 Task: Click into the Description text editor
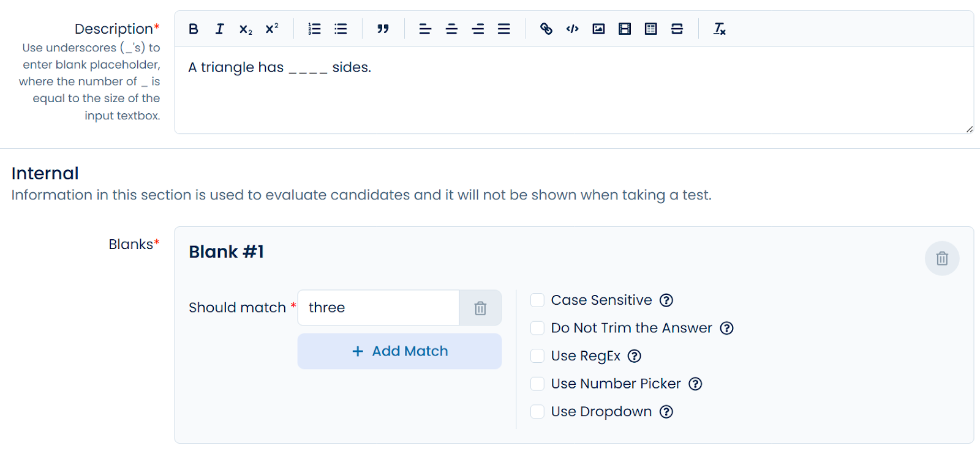tap(574, 90)
